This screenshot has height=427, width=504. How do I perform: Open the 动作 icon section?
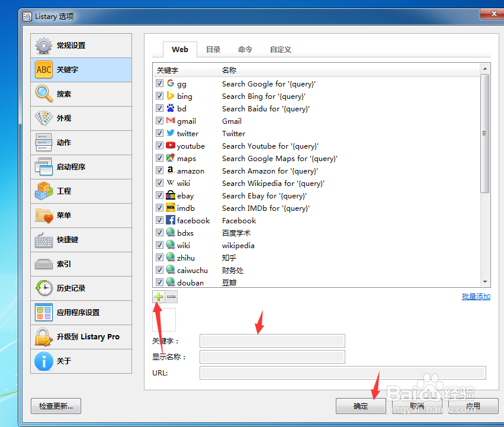pyautogui.click(x=44, y=143)
